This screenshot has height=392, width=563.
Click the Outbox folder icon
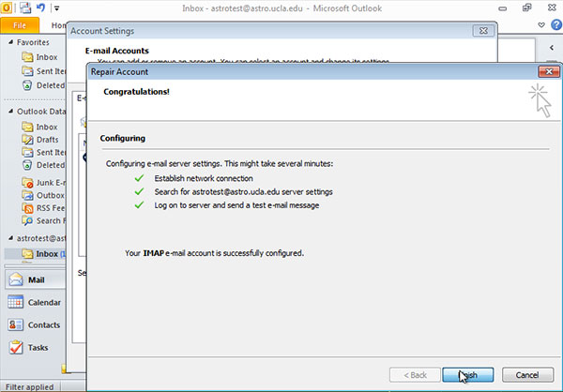click(27, 195)
